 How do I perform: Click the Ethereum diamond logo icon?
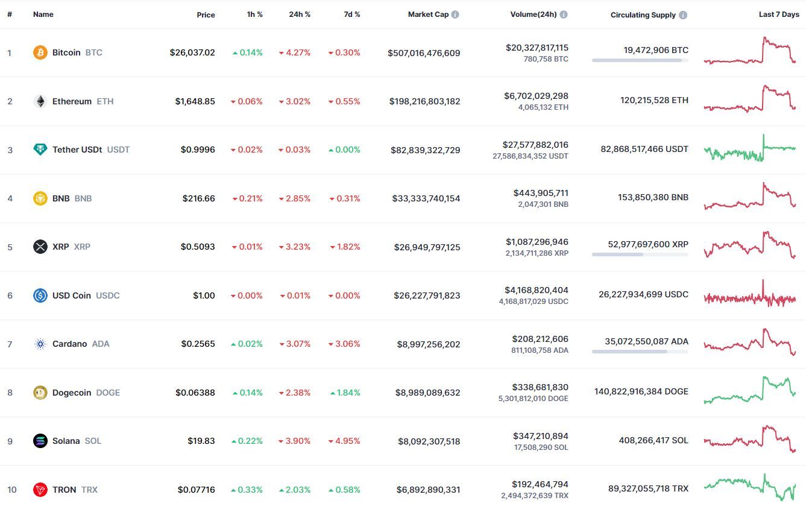40,101
